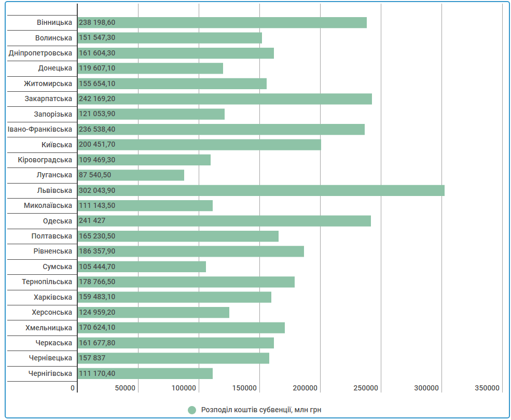
Task: Click the Львівська bar
Action: click(x=261, y=190)
